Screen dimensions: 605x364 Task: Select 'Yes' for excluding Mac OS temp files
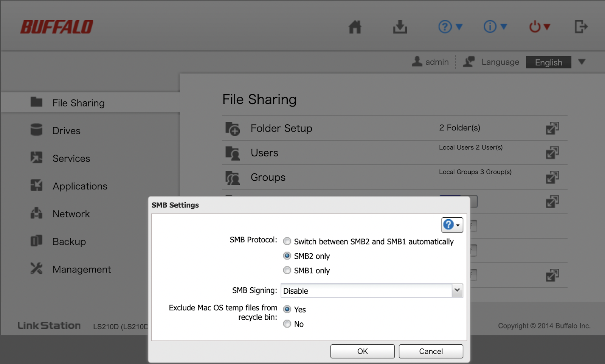click(x=287, y=309)
